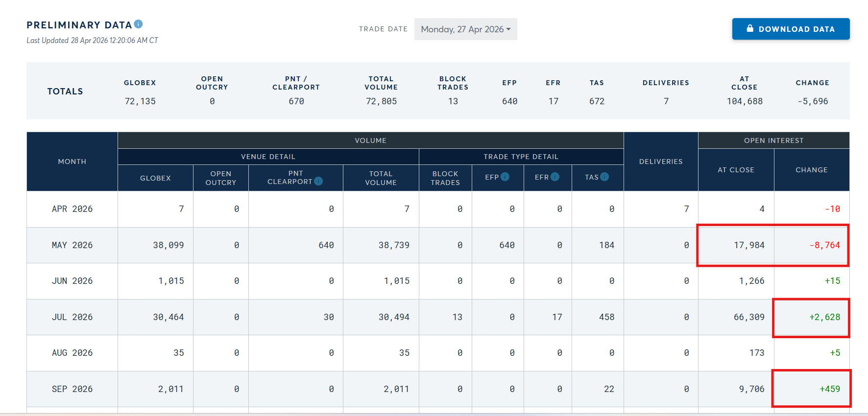This screenshot has height=416, width=868.
Task: Click the Total Volume column header
Action: pos(381,178)
